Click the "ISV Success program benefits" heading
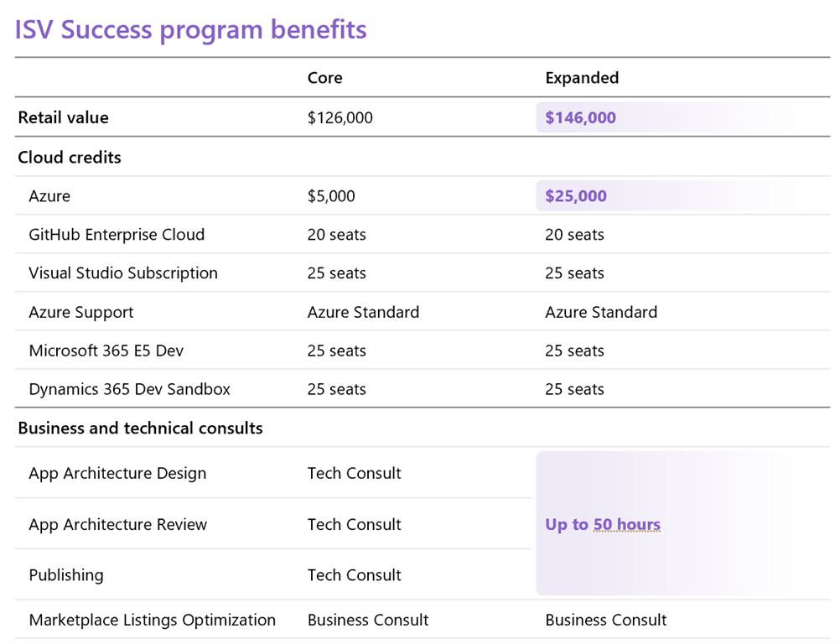This screenshot has width=840, height=644. [190, 29]
